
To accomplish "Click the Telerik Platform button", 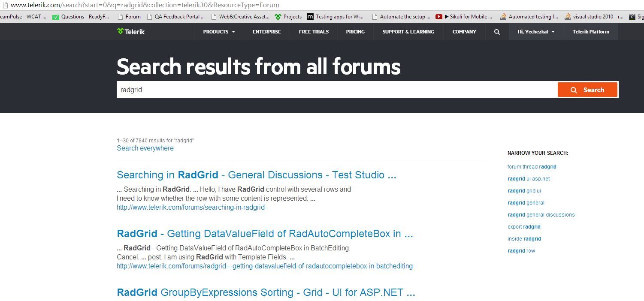I will (591, 32).
